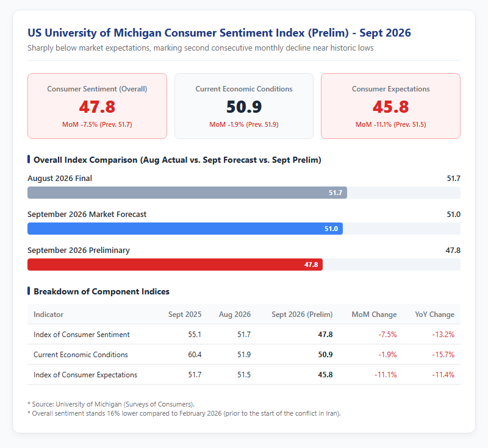Click the YoY Change column header

pos(434,315)
